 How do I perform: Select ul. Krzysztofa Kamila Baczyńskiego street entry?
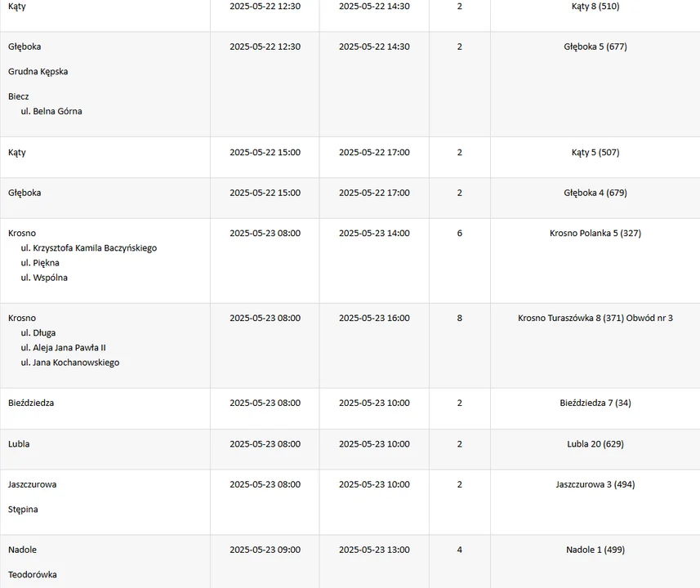click(x=89, y=248)
